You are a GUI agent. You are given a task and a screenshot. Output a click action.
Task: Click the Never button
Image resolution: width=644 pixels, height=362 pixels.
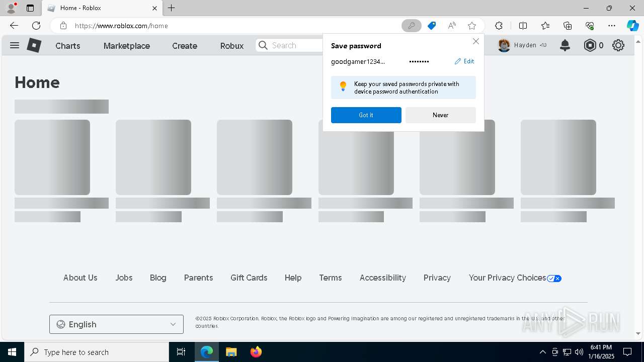click(441, 115)
